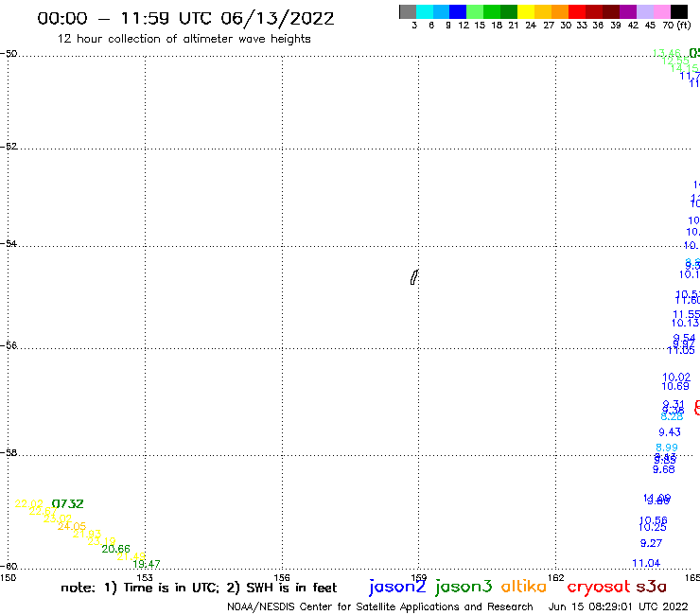
Task: Click the longitude axis label 162
Action: coord(555,577)
